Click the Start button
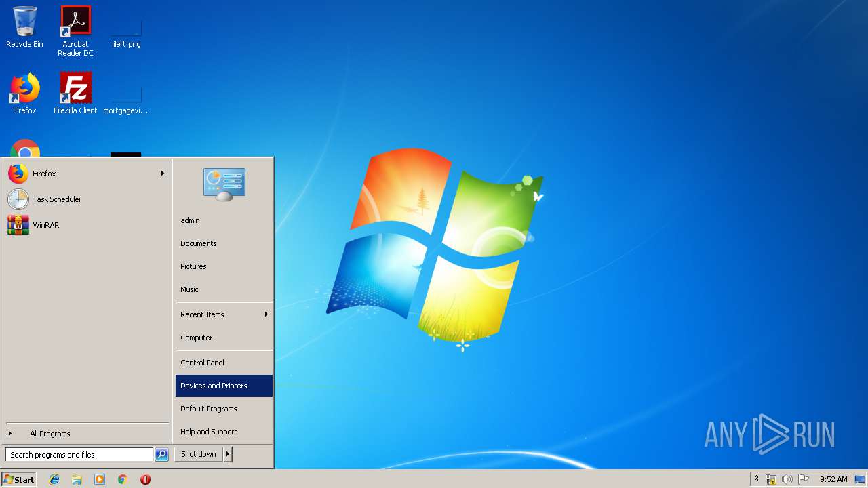 pyautogui.click(x=19, y=479)
